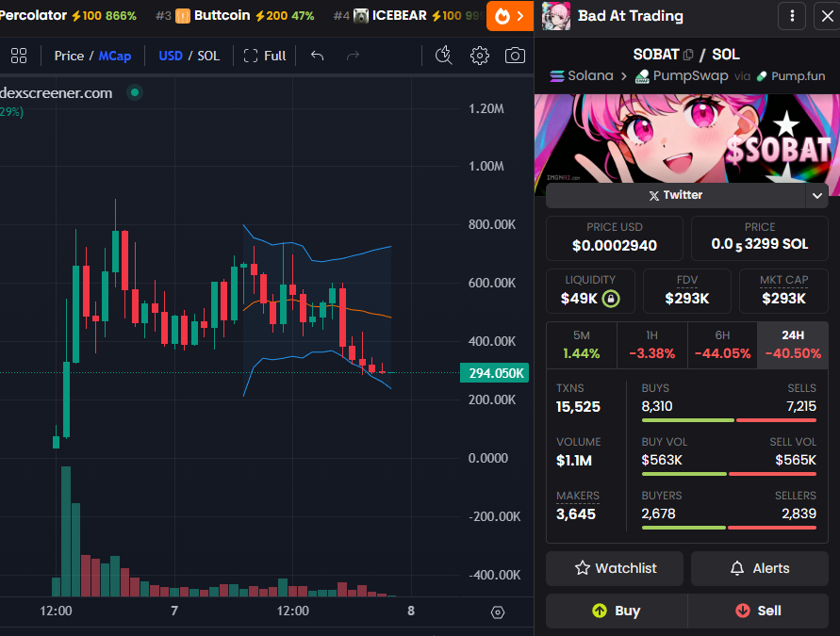Undo the last chart action
The height and width of the screenshot is (636, 840).
tap(317, 56)
